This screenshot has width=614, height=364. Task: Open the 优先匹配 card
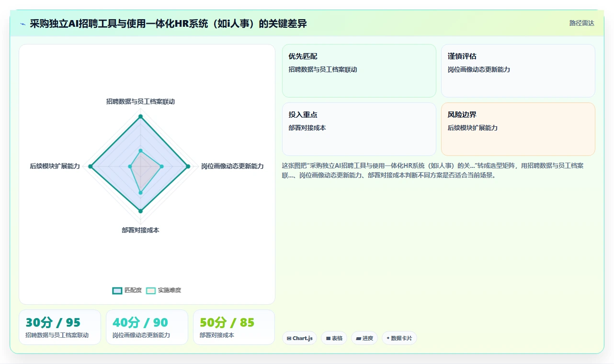(359, 71)
